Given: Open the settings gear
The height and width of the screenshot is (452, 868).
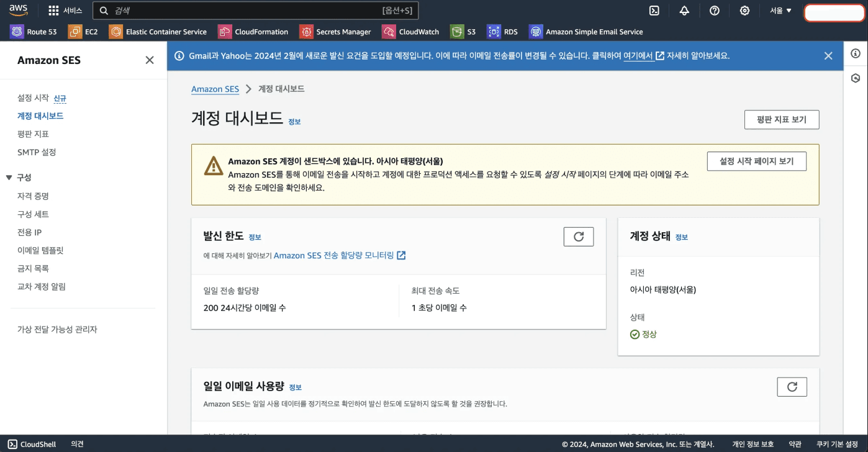Looking at the screenshot, I should click(744, 11).
